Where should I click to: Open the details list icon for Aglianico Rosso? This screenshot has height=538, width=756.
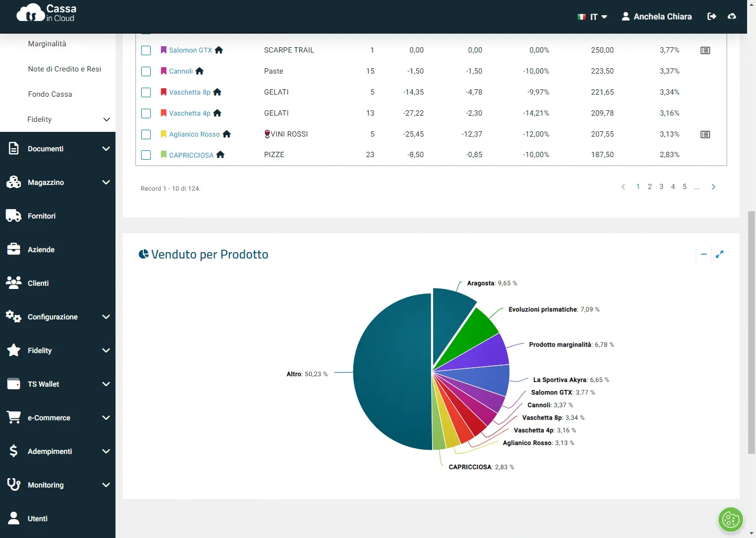tap(705, 134)
